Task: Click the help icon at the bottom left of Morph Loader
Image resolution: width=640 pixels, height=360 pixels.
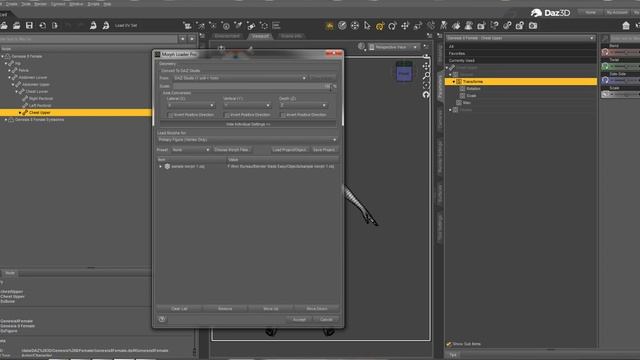Action: pyautogui.click(x=162, y=319)
